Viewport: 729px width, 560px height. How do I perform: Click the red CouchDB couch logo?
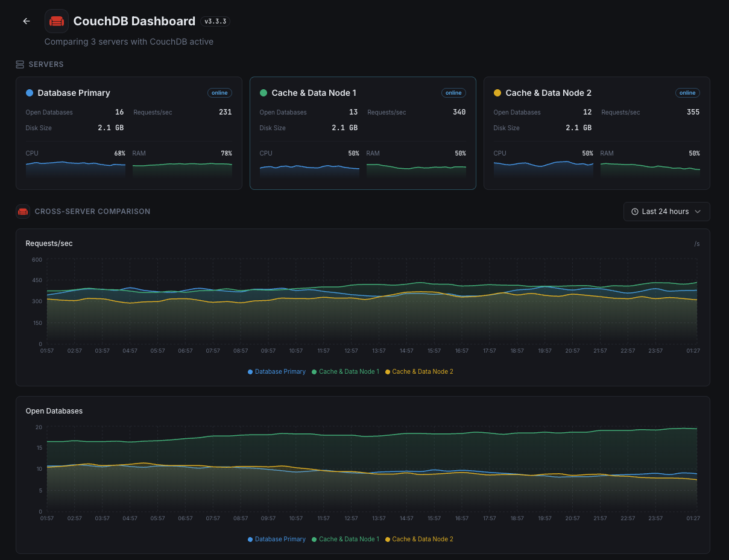(x=57, y=21)
